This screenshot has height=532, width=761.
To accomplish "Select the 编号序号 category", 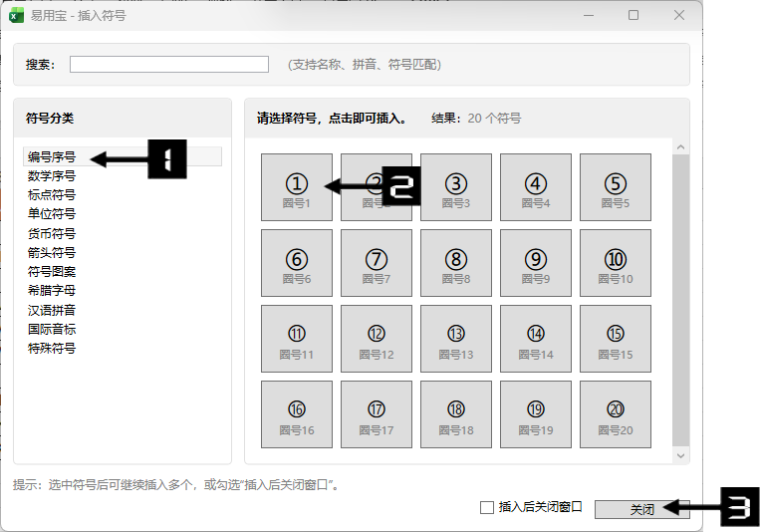I will pyautogui.click(x=52, y=157).
